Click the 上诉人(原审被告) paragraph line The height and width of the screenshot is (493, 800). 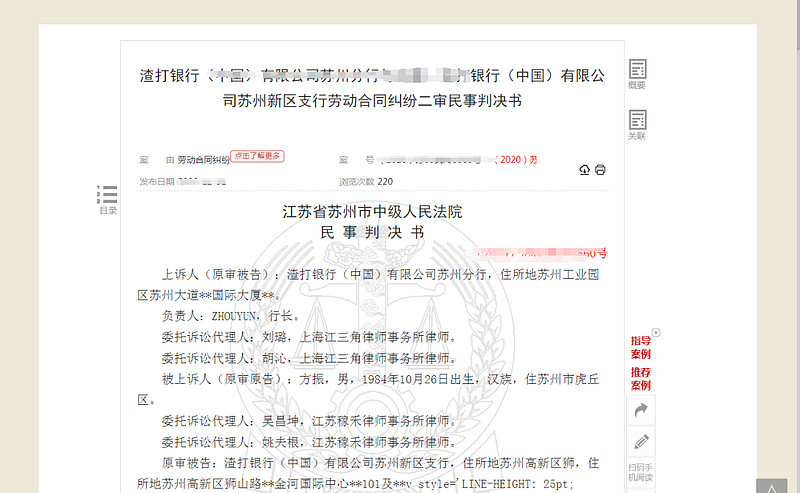(380, 275)
